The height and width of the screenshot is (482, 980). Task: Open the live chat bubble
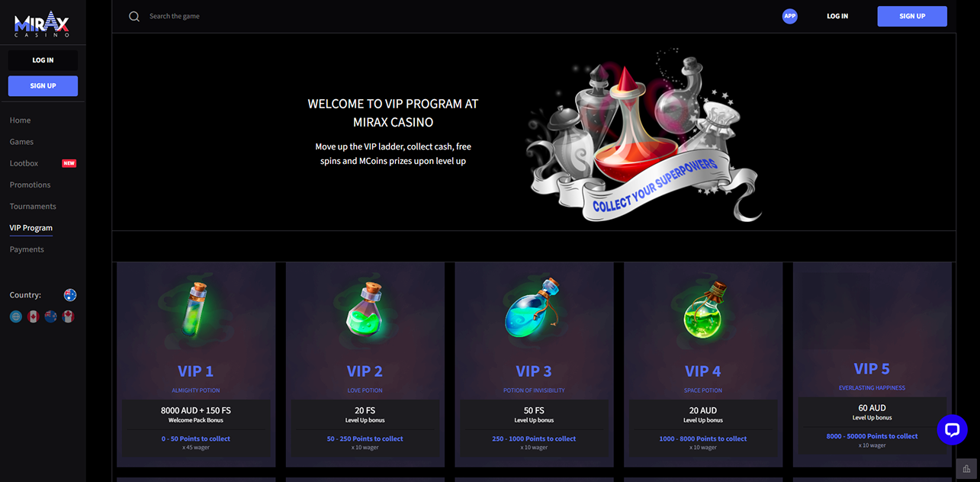pyautogui.click(x=952, y=430)
